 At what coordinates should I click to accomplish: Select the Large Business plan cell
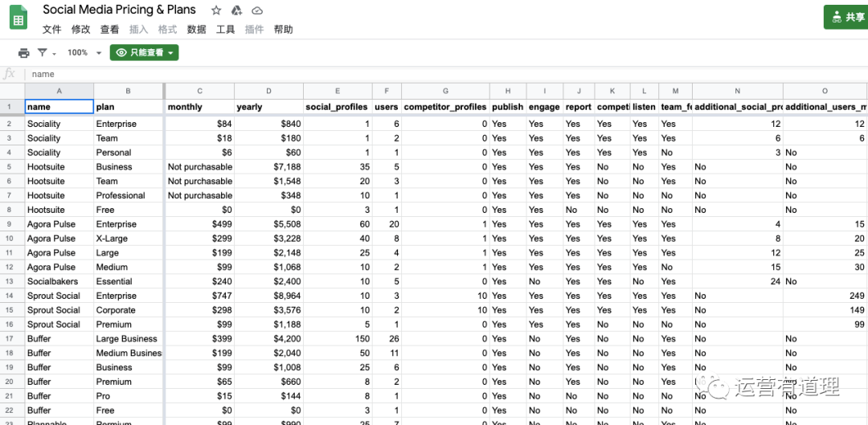point(129,339)
